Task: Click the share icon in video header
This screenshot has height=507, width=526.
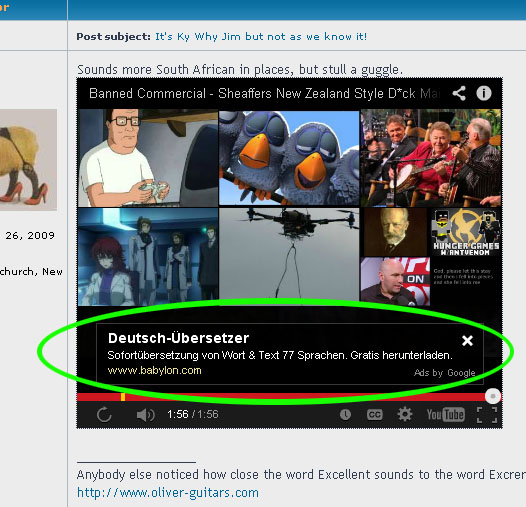Action: coord(459,93)
